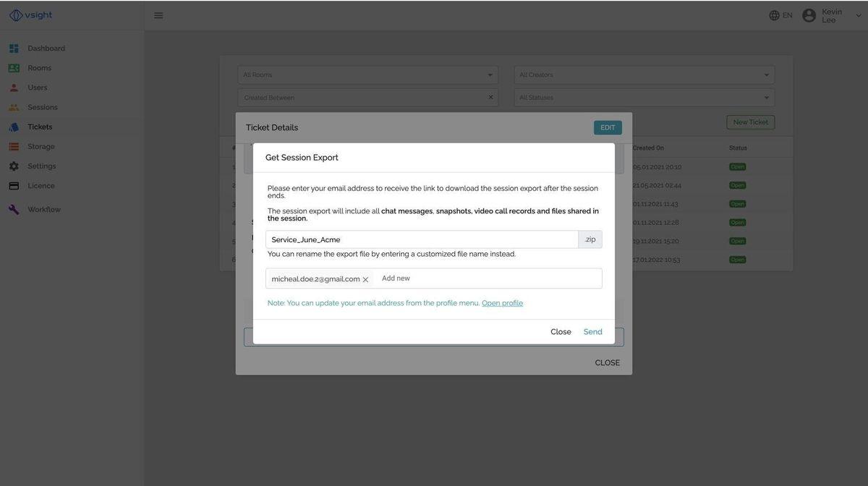Click the Open profile link
This screenshot has width=868, height=486.
click(502, 303)
